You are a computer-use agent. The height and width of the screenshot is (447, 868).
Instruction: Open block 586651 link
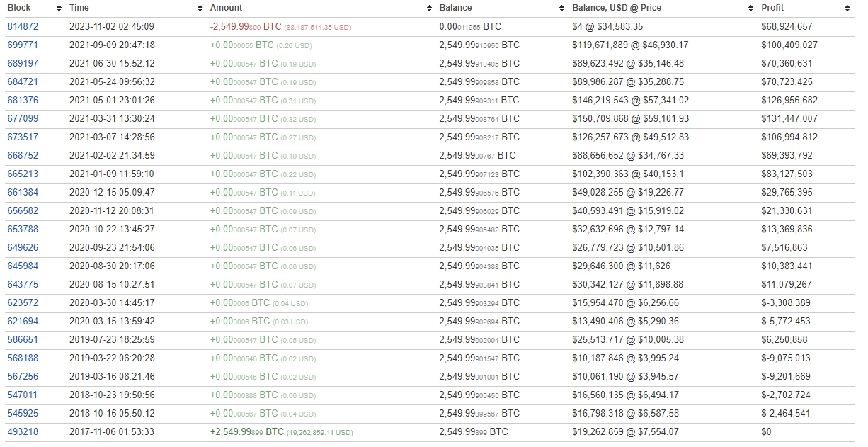coord(23,340)
